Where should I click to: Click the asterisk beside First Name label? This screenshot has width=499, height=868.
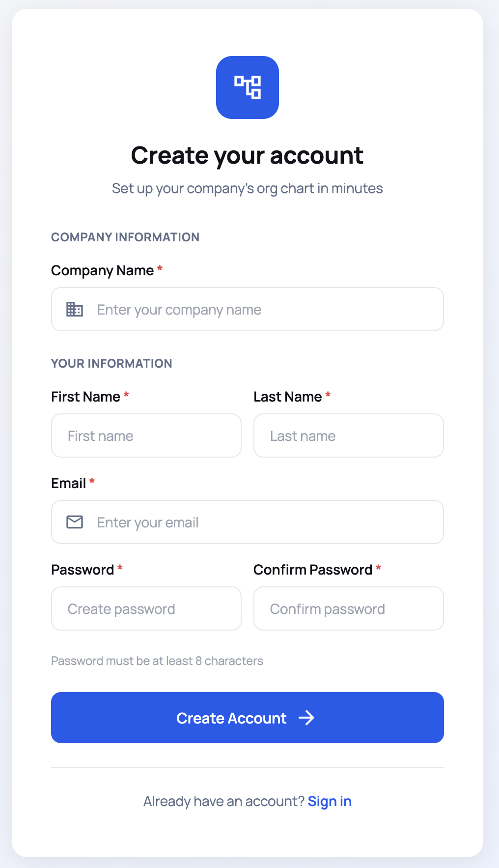(x=126, y=395)
